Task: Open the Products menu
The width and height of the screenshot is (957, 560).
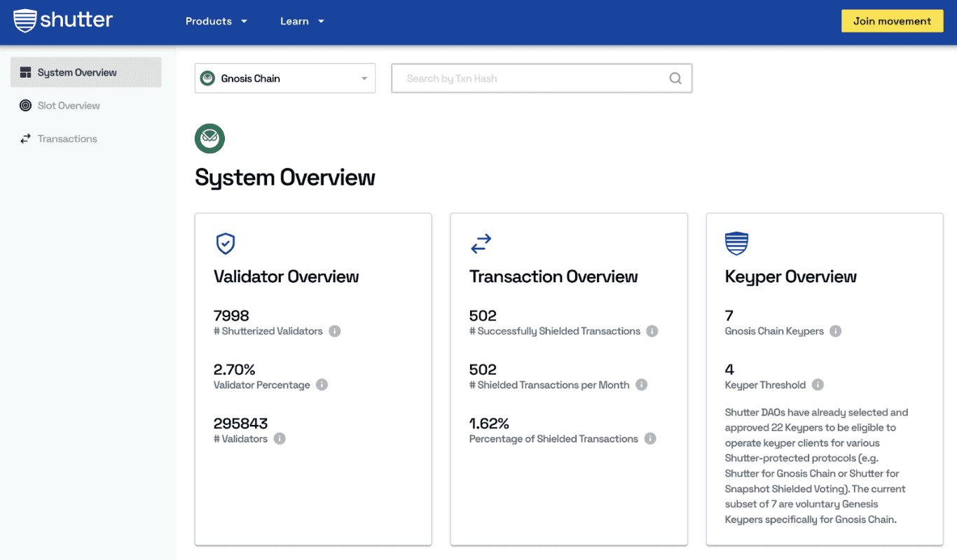Action: (x=216, y=21)
